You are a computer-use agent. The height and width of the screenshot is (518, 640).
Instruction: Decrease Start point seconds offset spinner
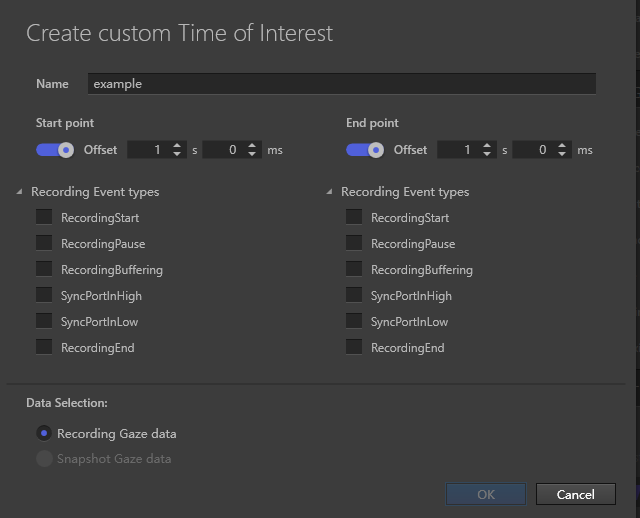pos(178,154)
